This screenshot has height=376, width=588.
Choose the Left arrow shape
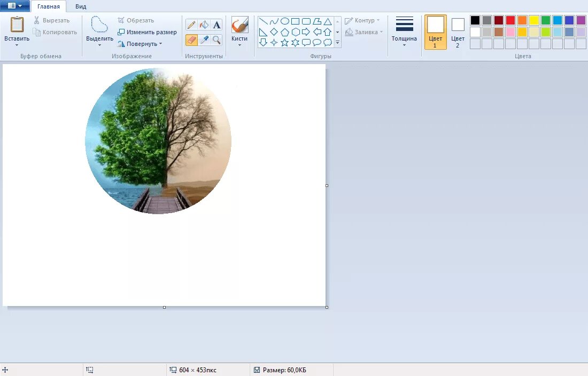click(x=317, y=32)
